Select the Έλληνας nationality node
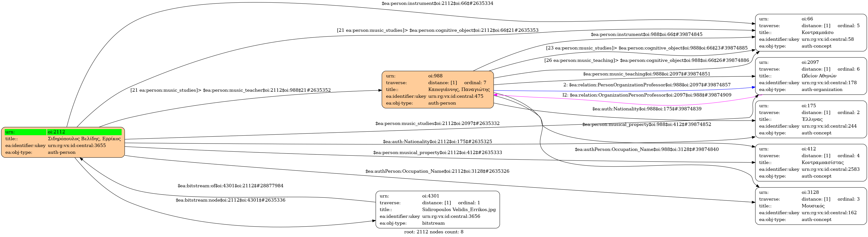Image resolution: width=868 pixels, height=237 pixels. pos(810,120)
